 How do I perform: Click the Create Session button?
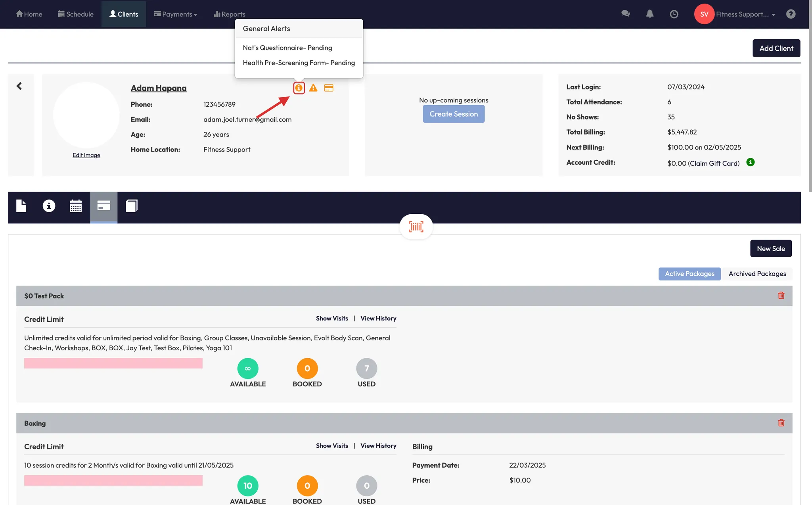454,114
